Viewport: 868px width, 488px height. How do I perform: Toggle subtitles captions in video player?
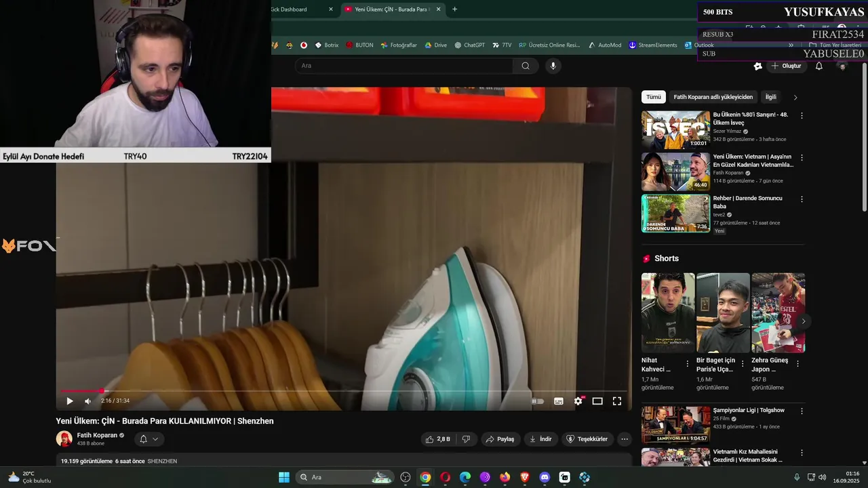559,401
